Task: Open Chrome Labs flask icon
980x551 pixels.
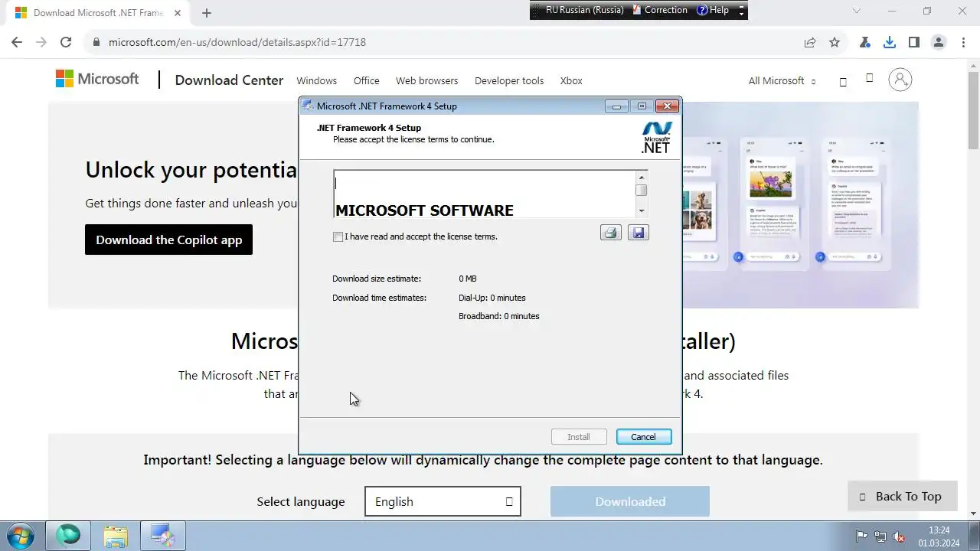Action: [865, 42]
